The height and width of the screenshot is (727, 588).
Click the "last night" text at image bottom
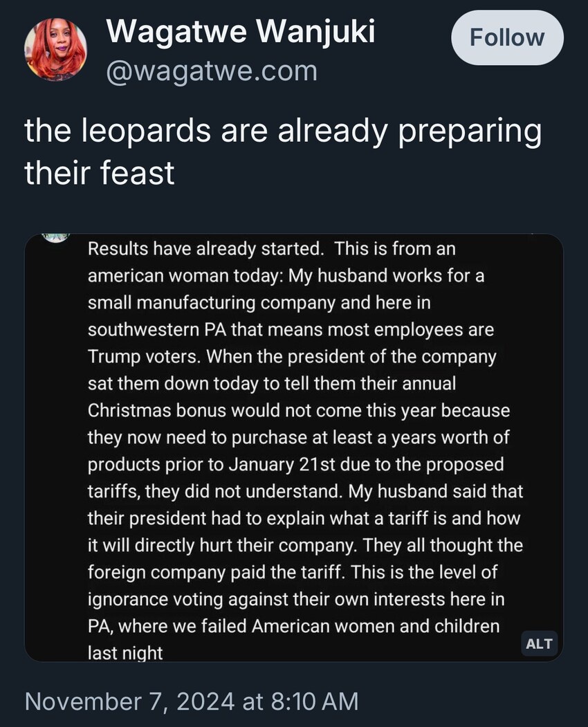pos(125,653)
